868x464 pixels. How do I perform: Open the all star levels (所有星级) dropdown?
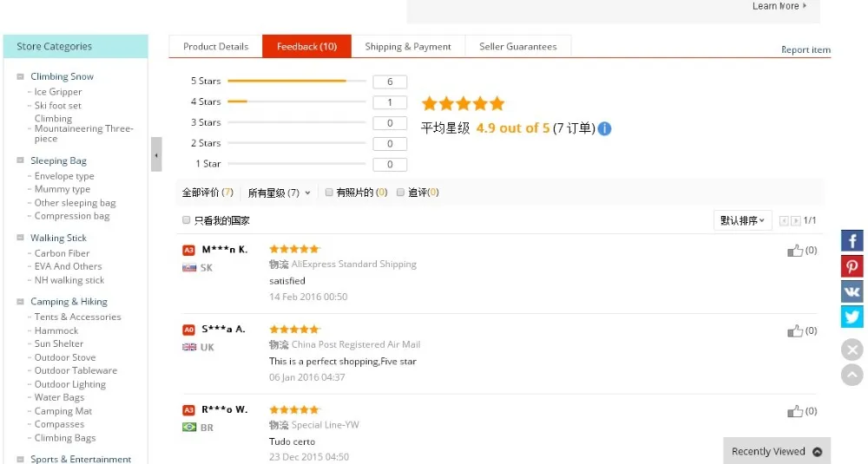279,193
